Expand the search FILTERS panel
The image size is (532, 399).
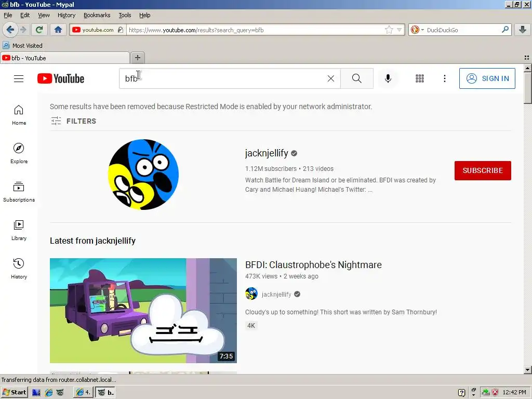[73, 121]
